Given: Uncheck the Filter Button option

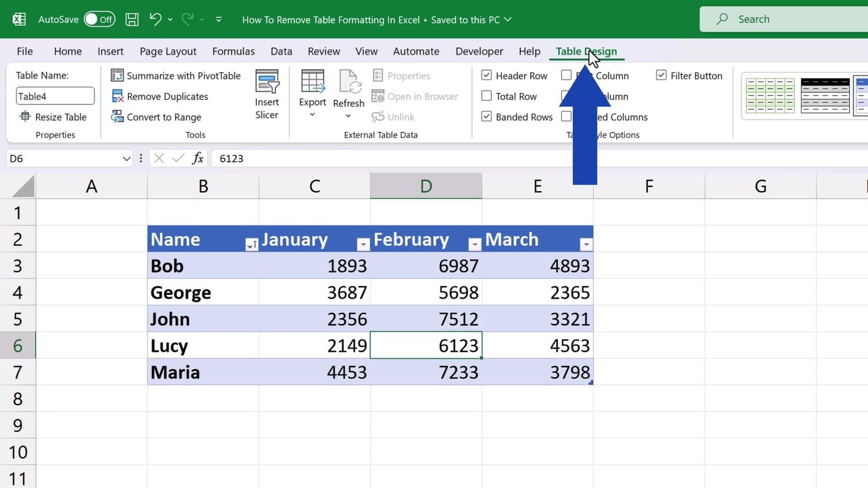Looking at the screenshot, I should [661, 76].
